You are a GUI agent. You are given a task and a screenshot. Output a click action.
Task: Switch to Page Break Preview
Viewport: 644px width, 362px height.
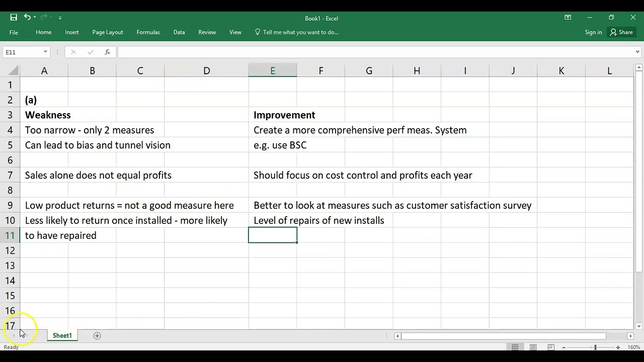point(551,347)
